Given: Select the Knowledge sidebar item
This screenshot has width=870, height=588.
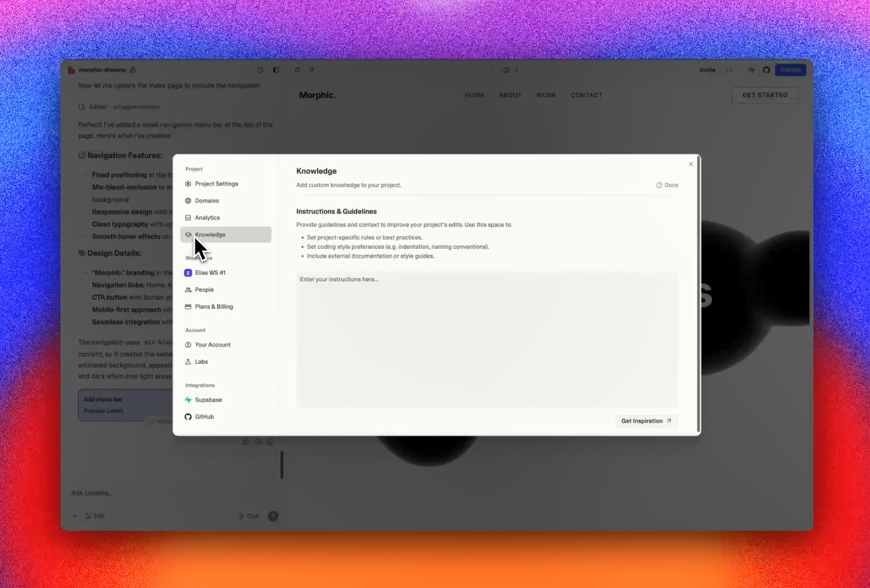Looking at the screenshot, I should (x=225, y=235).
